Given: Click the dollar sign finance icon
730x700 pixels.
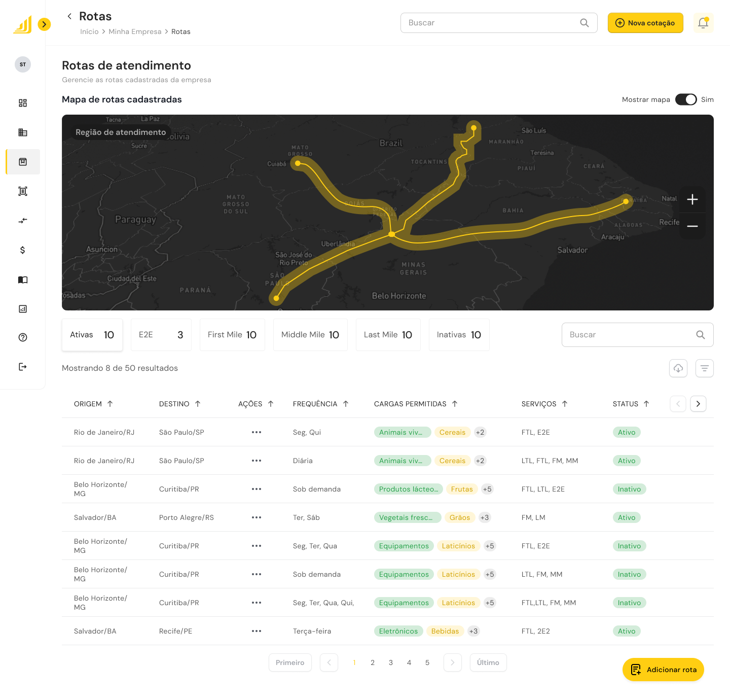Looking at the screenshot, I should (23, 250).
